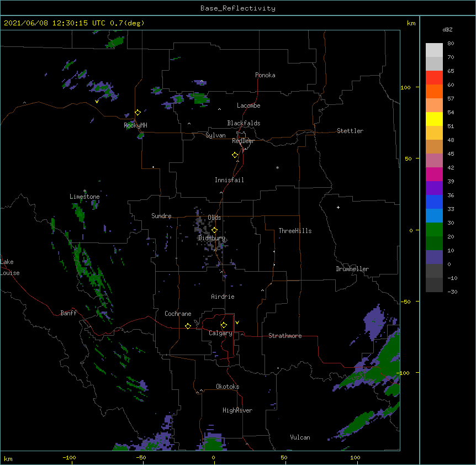Click the Blackfalds city label
This screenshot has width=476, height=465.
(x=244, y=123)
